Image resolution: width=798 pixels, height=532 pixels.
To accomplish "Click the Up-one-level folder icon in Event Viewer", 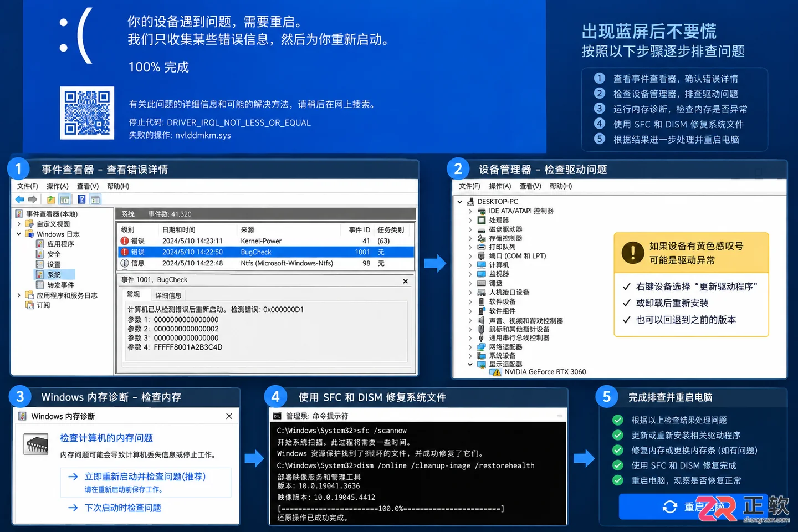I will click(51, 199).
